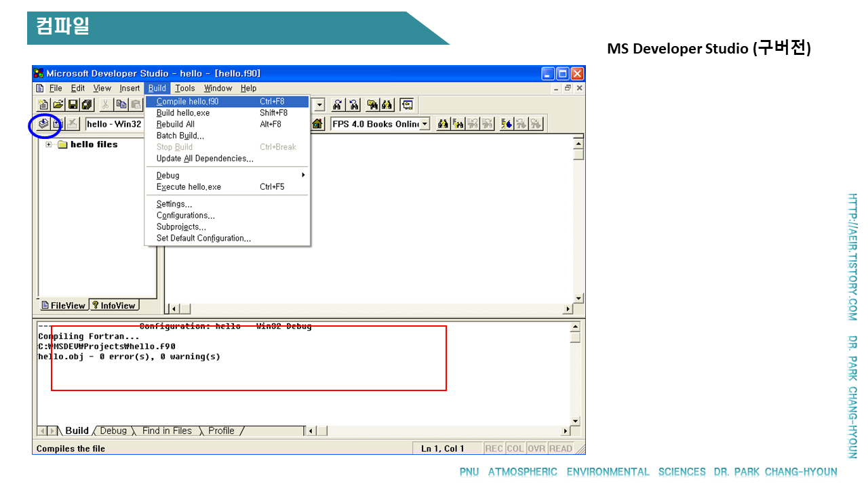Choose Compile hello.f90 from Build menu

(x=228, y=102)
